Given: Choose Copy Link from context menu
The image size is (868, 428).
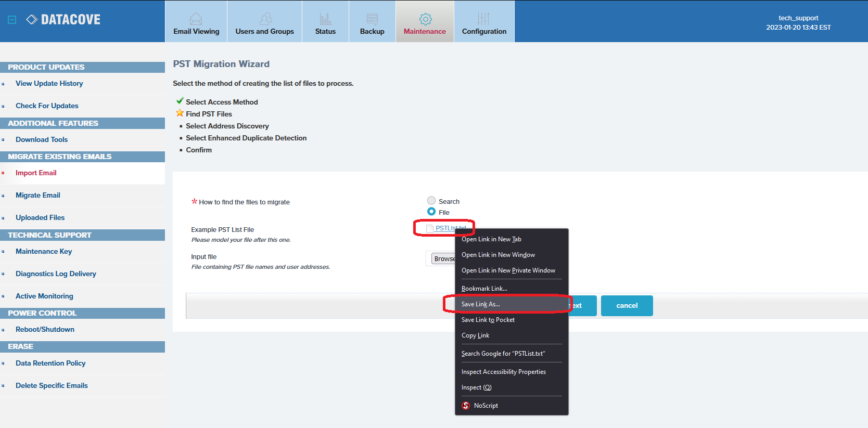Looking at the screenshot, I should click(x=475, y=335).
